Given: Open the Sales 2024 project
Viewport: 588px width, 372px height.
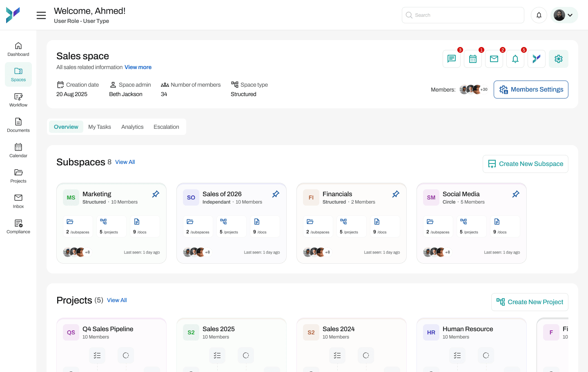Looking at the screenshot, I should pos(339,329).
